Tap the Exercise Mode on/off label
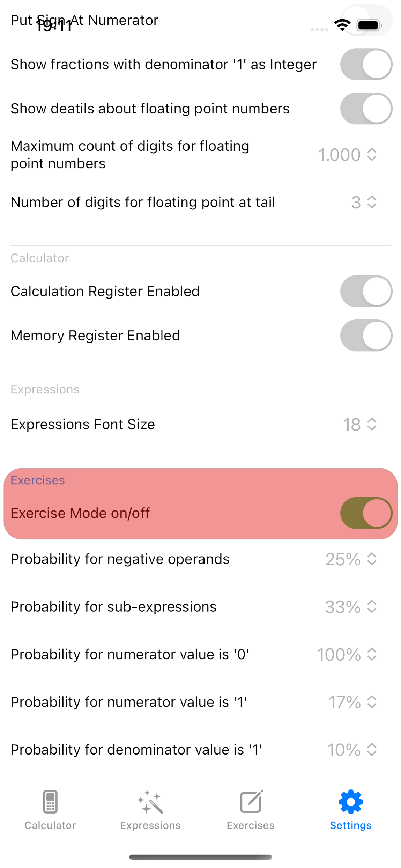Viewport: 401px width, 868px height. click(80, 513)
